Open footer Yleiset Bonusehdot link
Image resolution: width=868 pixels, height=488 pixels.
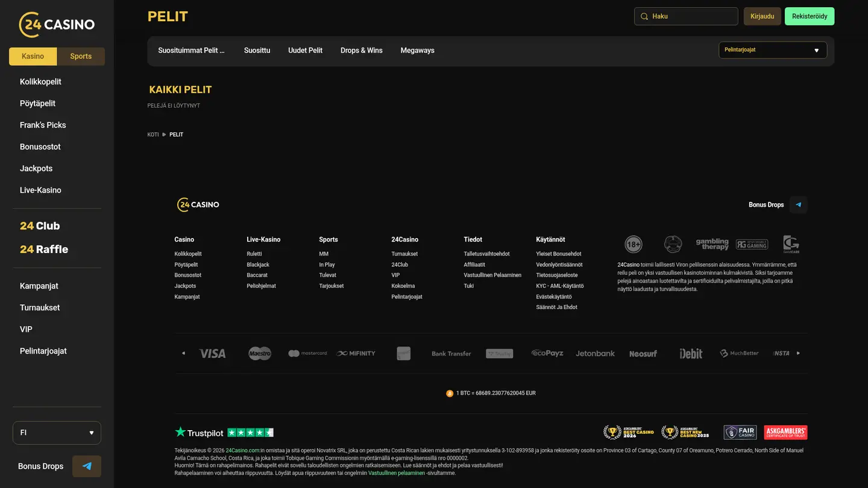(559, 254)
